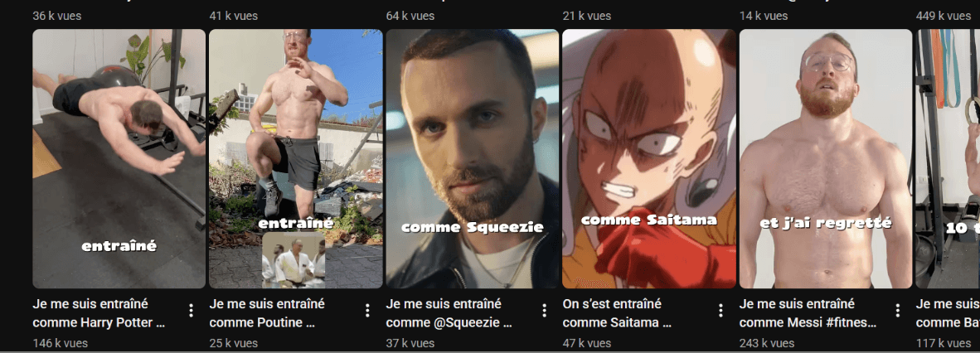This screenshot has width=980, height=353.
Task: Open three-dot menu for the Squeezie short
Action: point(545,311)
